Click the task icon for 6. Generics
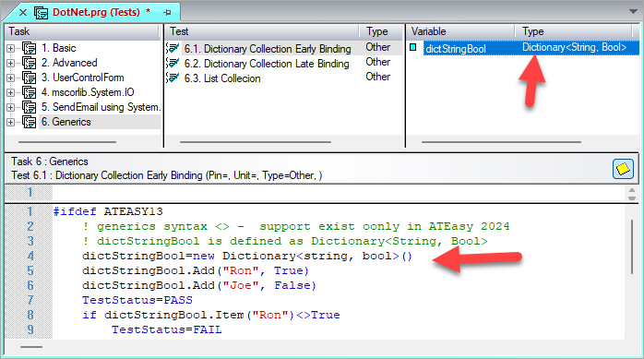This screenshot has width=644, height=359. (30, 123)
